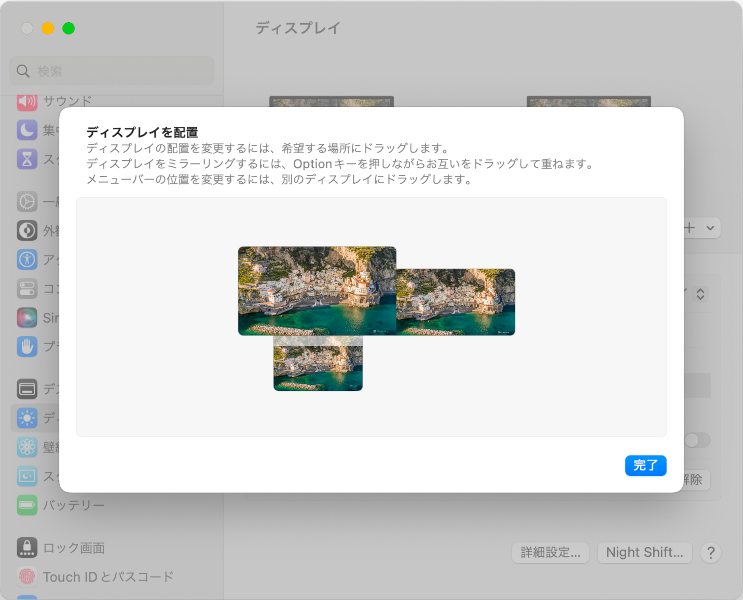Open Control Center icon in sidebar
The height and width of the screenshot is (600, 743).
pos(27,289)
